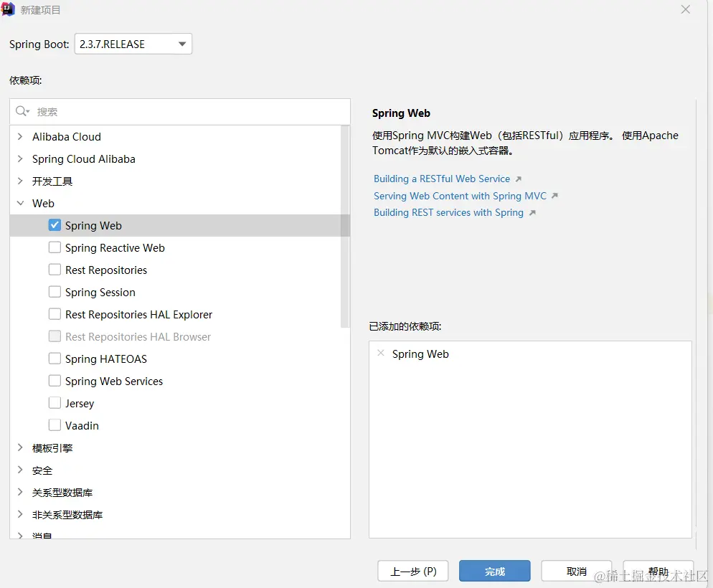713x588 pixels.
Task: Toggle the disabled Rest Repositories HAL Browser checkbox
Action: (x=55, y=336)
